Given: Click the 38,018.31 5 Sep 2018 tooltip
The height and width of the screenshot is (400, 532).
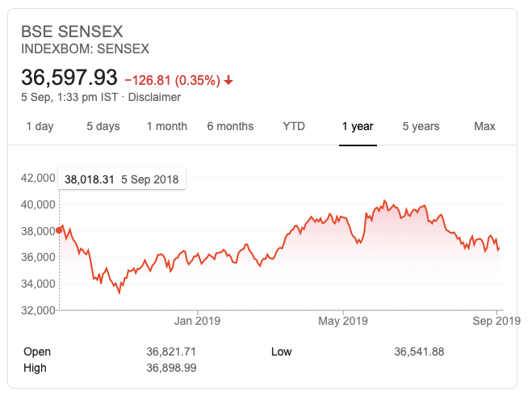Looking at the screenshot, I should tap(122, 179).
